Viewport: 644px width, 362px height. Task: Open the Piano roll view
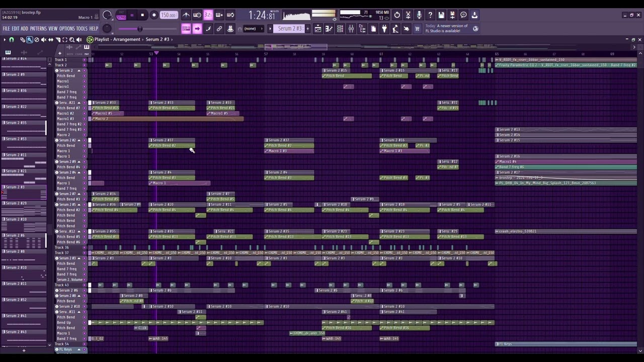(329, 29)
